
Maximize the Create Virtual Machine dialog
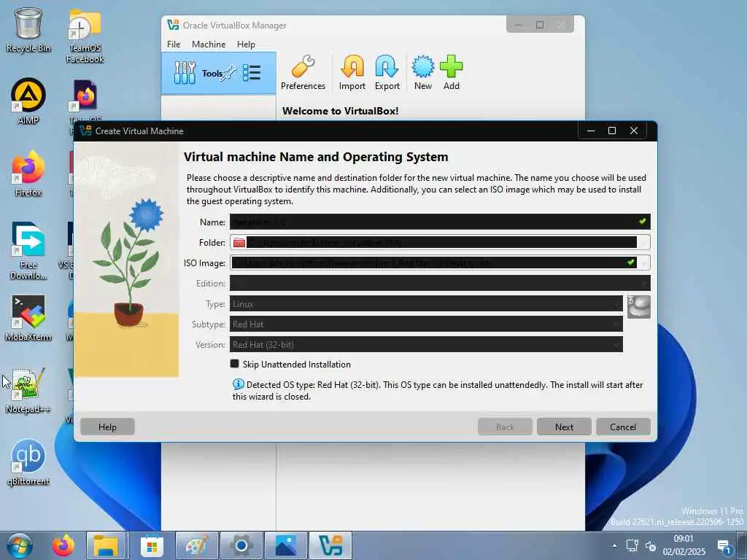(x=612, y=131)
